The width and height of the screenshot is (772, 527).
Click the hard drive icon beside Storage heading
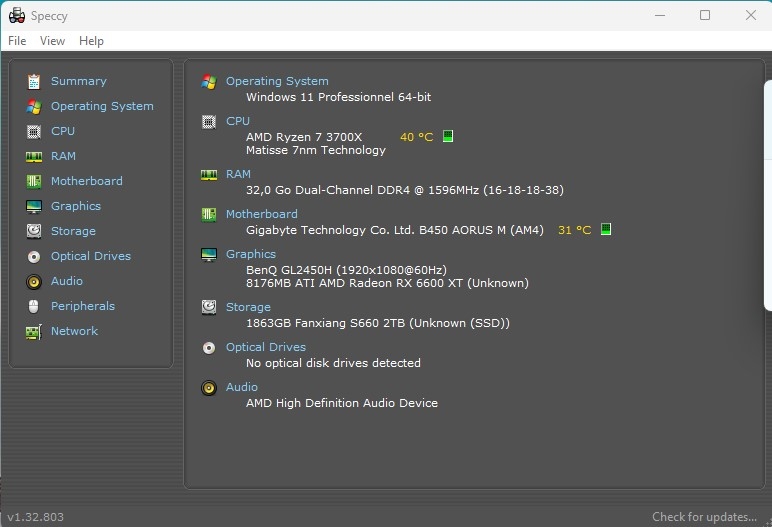click(x=209, y=307)
